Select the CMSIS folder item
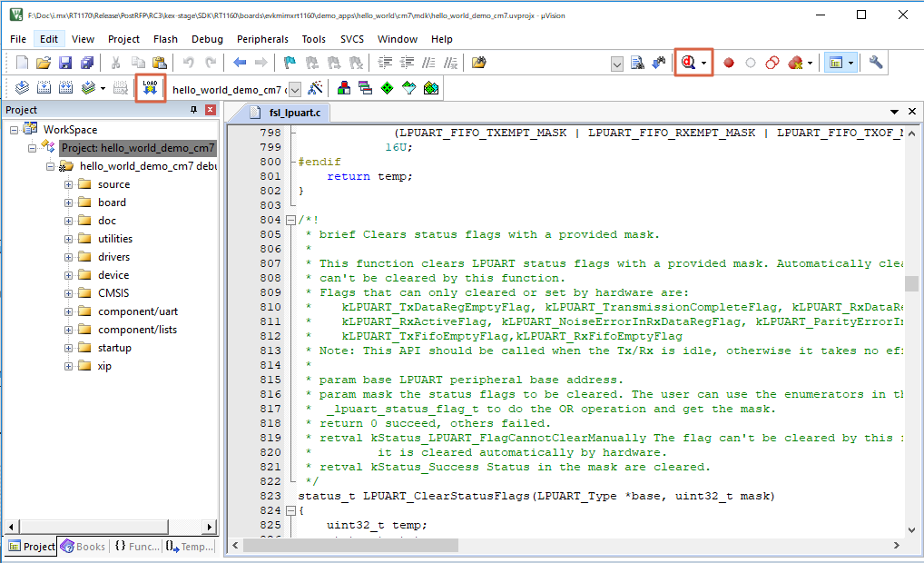 click(113, 293)
